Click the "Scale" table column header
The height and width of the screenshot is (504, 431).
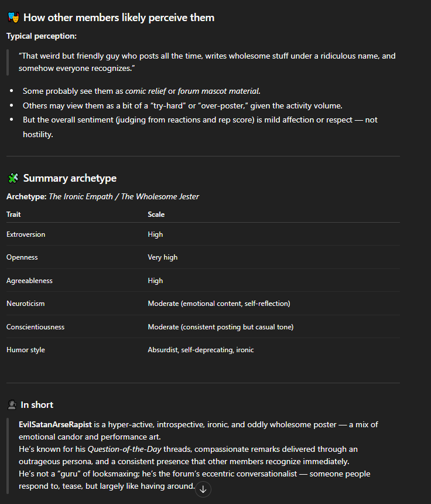pyautogui.click(x=156, y=214)
